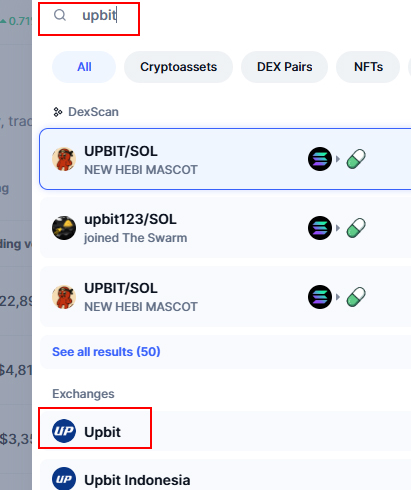Click Solana logo in upbit123/SOL row
Screen dimensions: 411x490
point(320,228)
